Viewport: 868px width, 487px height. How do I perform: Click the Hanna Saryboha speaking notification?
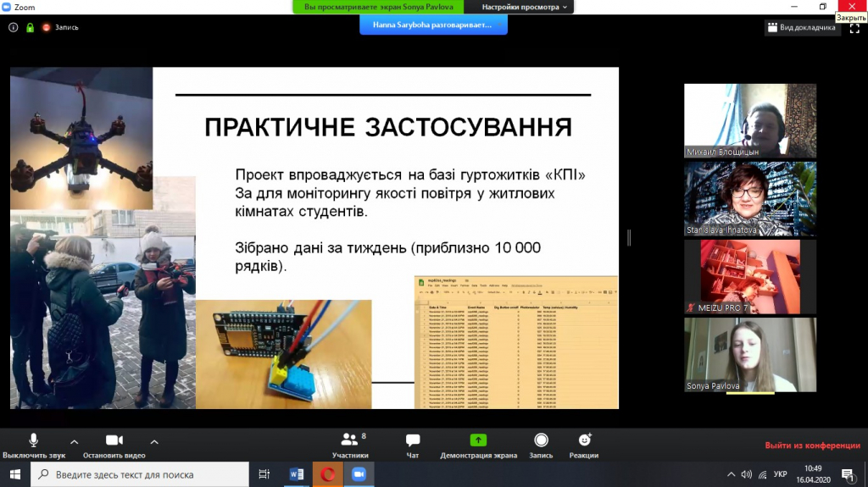tap(433, 25)
